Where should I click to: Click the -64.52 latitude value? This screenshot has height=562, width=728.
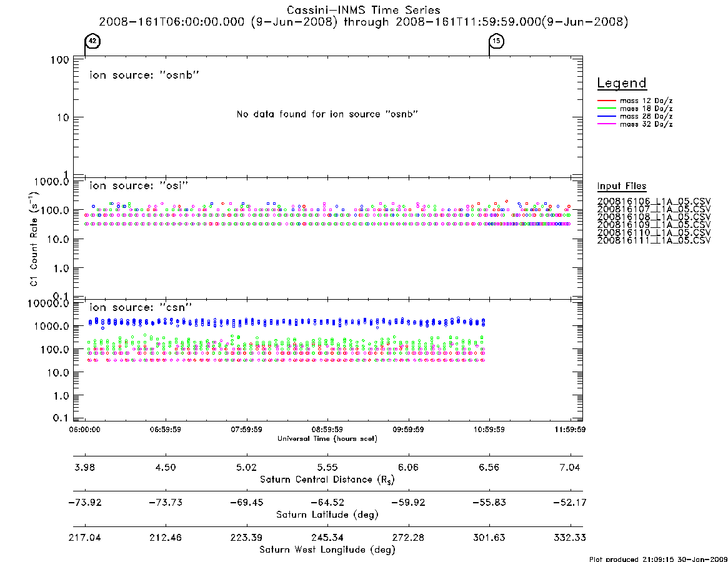[x=327, y=503]
